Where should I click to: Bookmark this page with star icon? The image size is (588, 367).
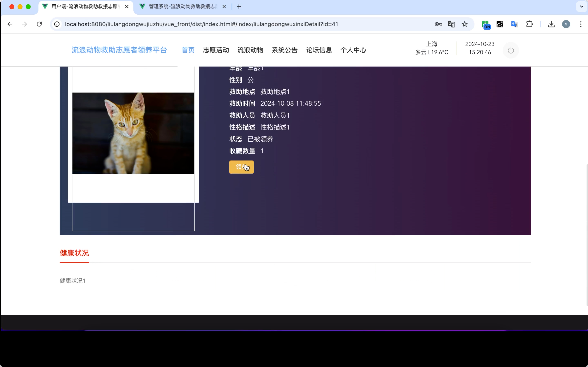(464, 24)
